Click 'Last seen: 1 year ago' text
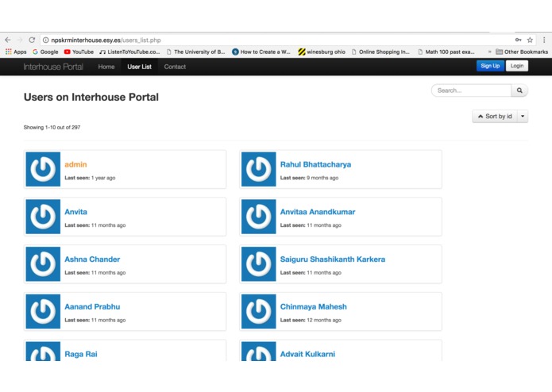The height and width of the screenshot is (392, 552). pos(90,178)
